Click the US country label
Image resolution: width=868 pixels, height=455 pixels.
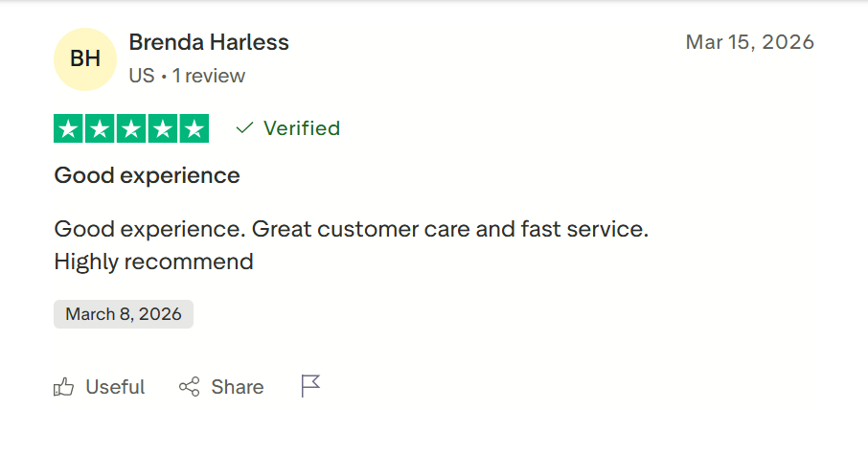pos(141,76)
